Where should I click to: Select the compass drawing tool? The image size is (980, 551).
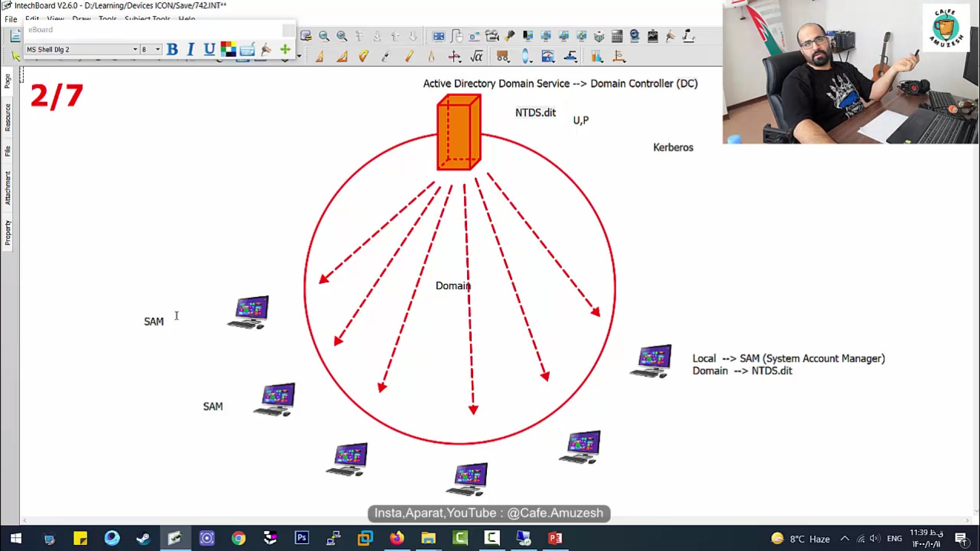click(431, 56)
